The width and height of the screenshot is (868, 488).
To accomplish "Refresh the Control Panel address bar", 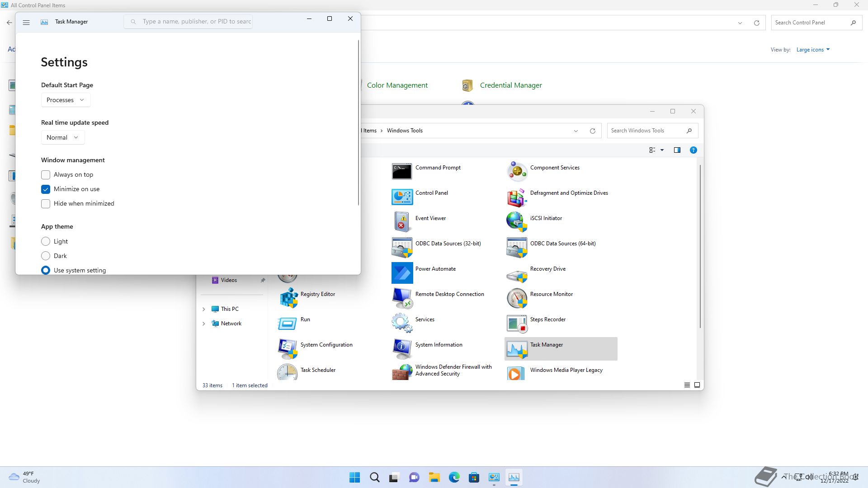I will pos(756,23).
